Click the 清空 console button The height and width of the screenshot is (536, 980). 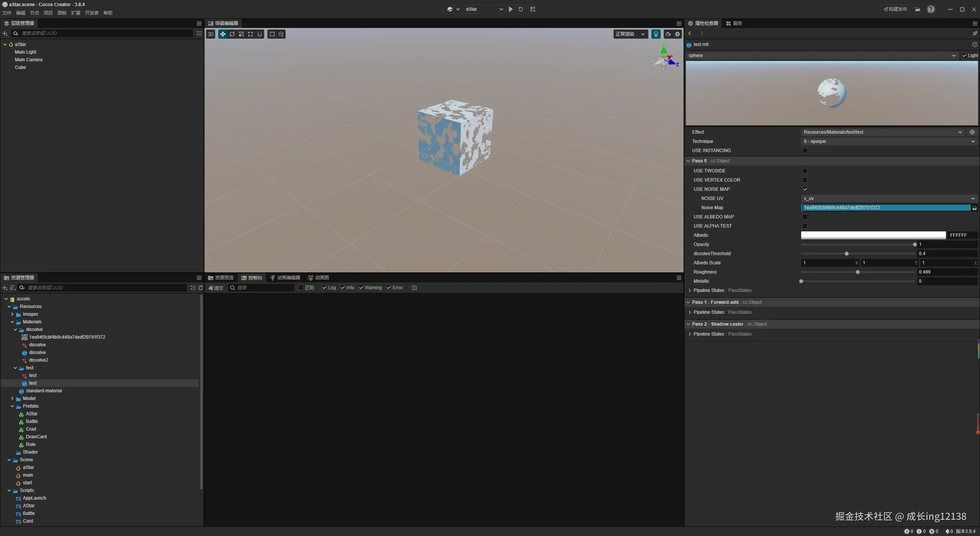[x=216, y=288]
